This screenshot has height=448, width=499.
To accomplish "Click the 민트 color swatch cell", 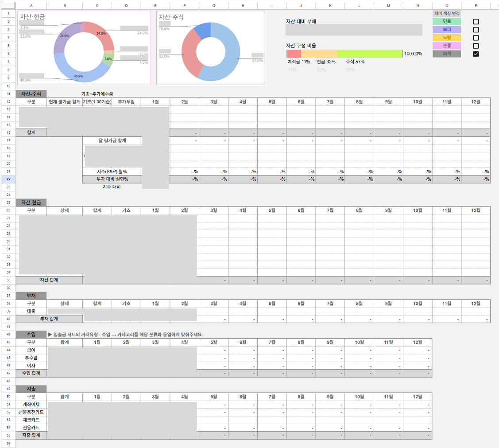I will (446, 22).
